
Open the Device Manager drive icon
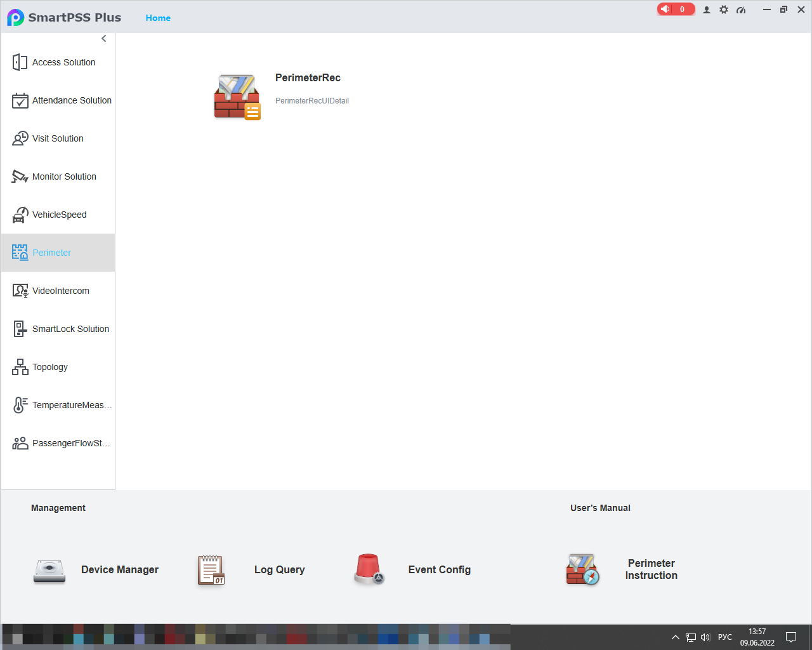click(49, 571)
